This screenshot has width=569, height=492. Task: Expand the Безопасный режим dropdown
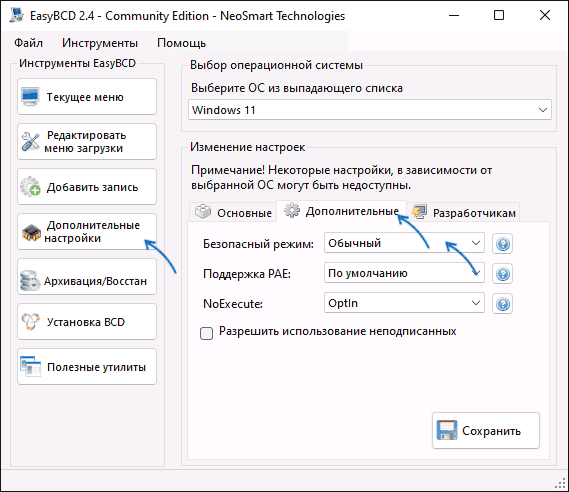click(404, 243)
